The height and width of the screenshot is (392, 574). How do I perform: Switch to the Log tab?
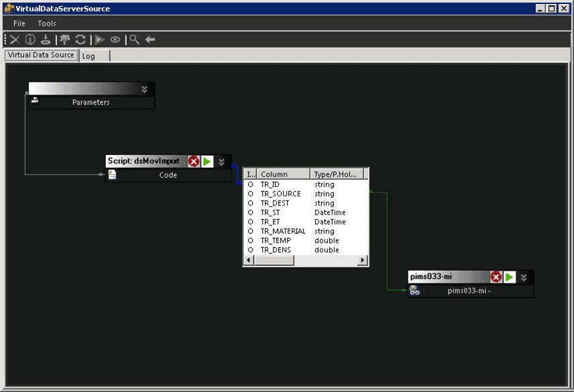[93, 56]
